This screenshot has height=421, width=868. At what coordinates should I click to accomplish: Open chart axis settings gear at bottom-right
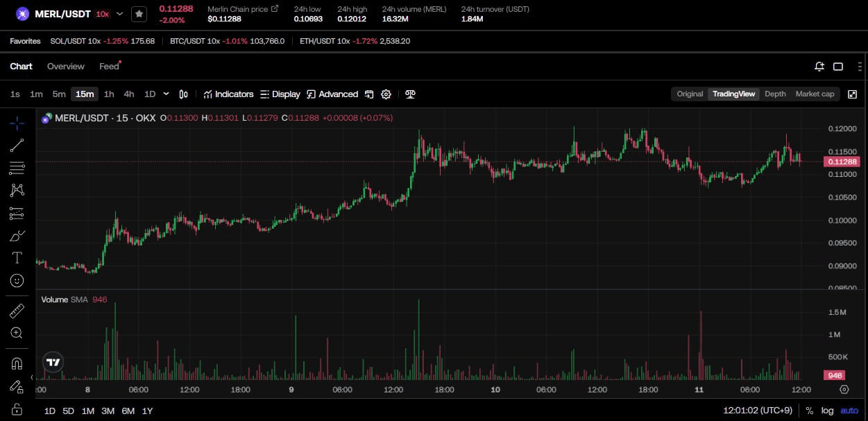point(844,389)
